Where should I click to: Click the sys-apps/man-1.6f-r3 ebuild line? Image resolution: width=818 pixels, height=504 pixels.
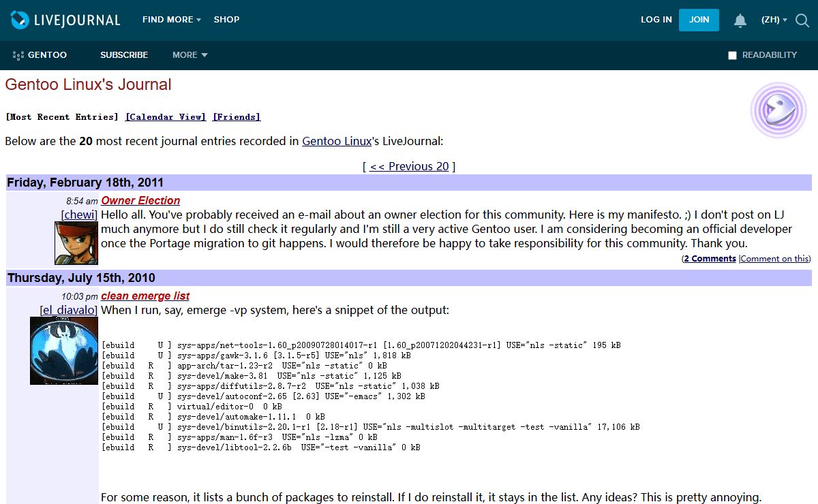click(239, 437)
